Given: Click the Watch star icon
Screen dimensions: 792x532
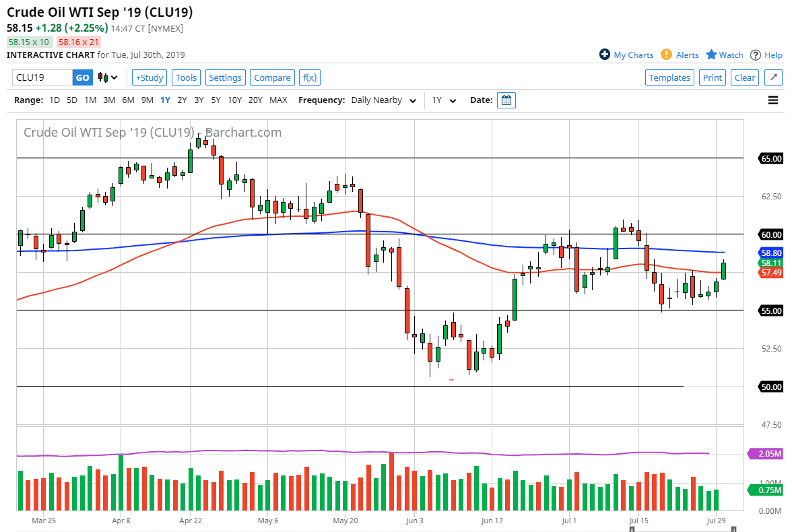Looking at the screenshot, I should point(711,55).
